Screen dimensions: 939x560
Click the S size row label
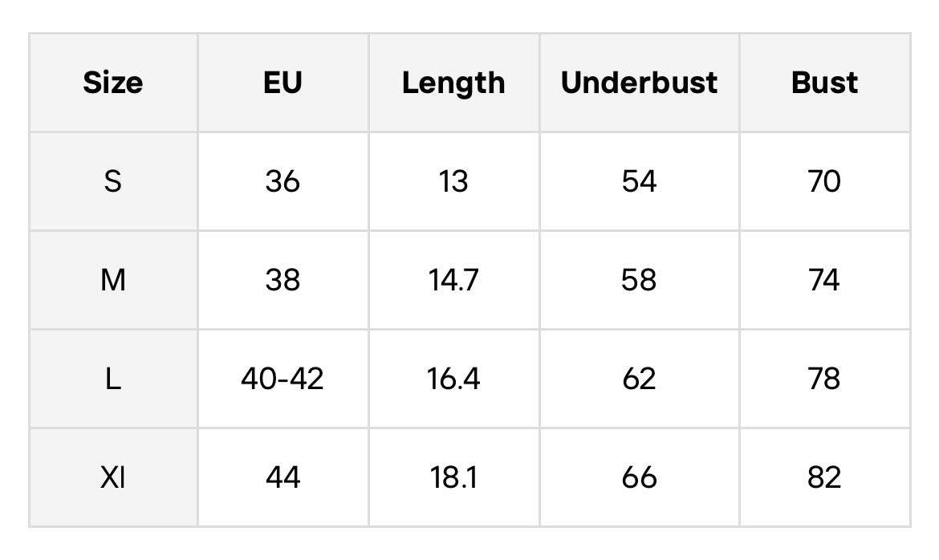point(113,181)
